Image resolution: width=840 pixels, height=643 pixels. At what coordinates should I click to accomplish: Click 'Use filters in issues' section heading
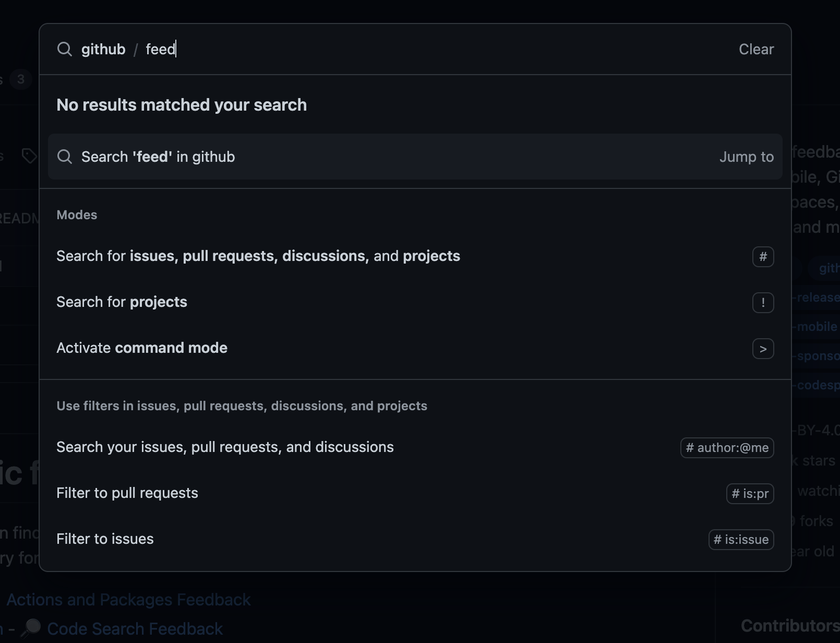click(x=242, y=406)
